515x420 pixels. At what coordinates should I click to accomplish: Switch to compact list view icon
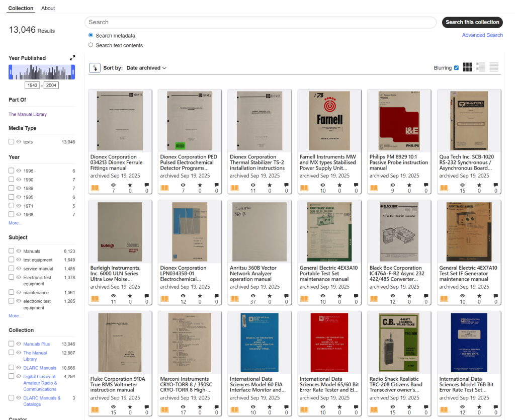(x=494, y=67)
